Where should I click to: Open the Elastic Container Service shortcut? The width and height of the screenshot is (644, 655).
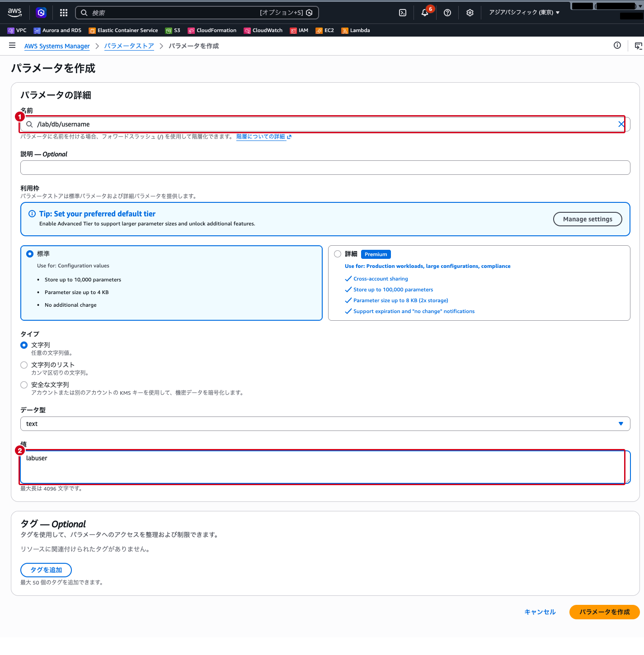click(x=123, y=31)
